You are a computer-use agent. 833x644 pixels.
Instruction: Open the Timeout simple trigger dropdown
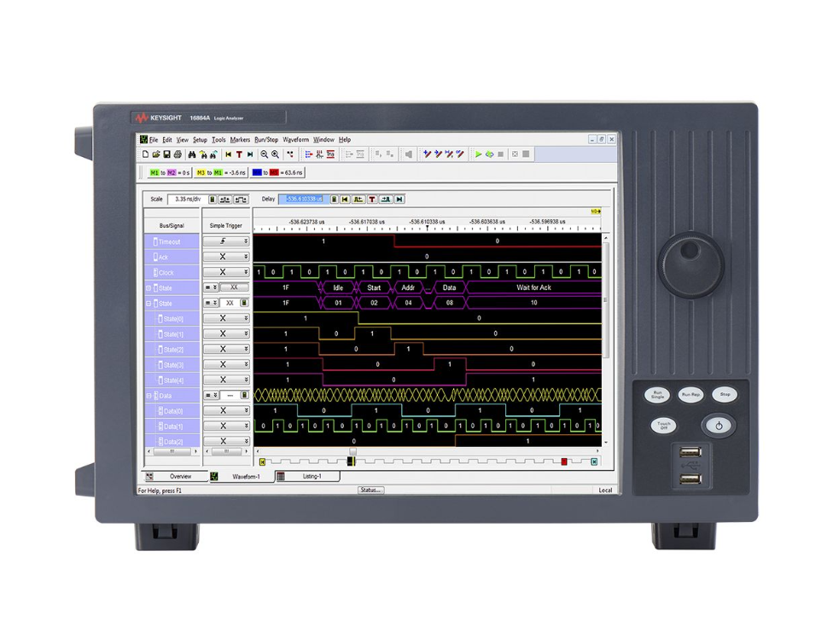click(x=246, y=242)
